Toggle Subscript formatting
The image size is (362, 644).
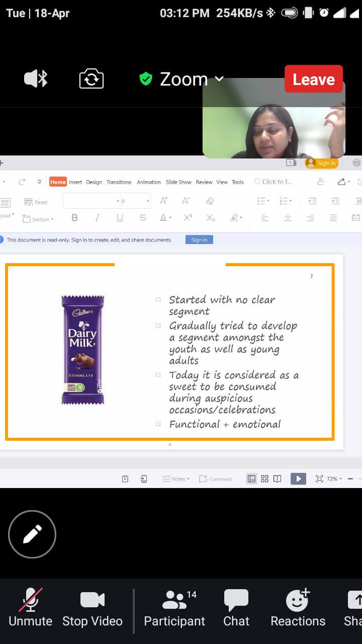(x=211, y=218)
